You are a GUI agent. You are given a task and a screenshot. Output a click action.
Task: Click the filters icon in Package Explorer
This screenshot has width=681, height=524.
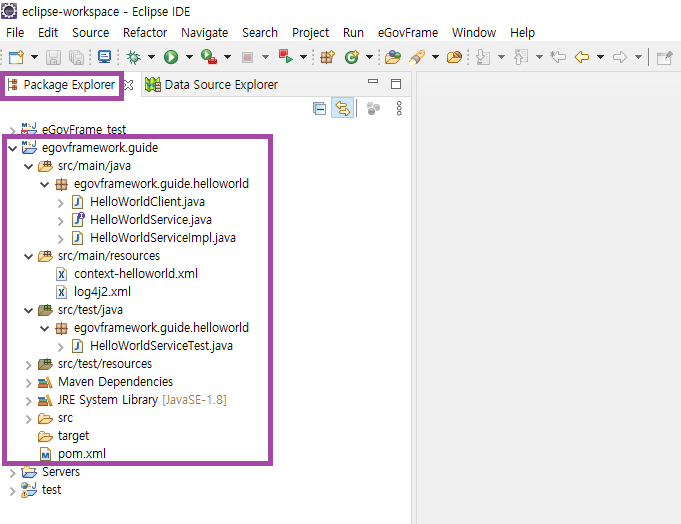click(x=373, y=108)
